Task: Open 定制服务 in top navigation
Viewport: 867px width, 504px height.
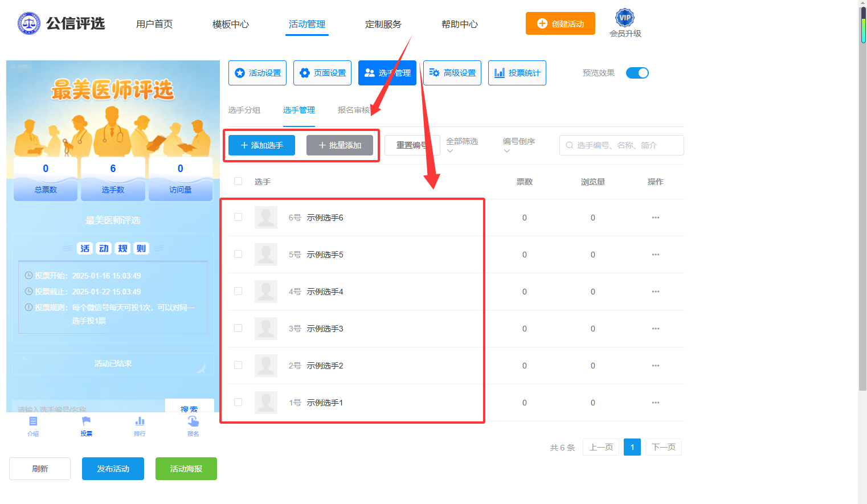Action: [383, 24]
